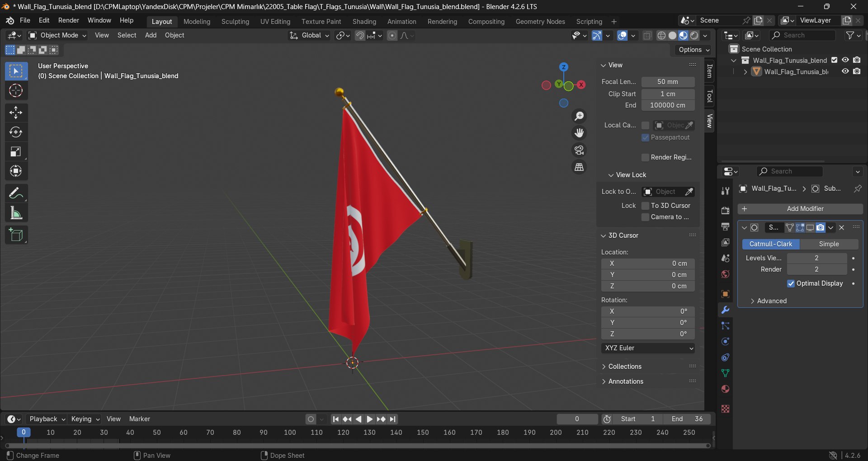Screen dimensions: 868x461
Task: Click the pan view hand icon
Action: pos(579,133)
